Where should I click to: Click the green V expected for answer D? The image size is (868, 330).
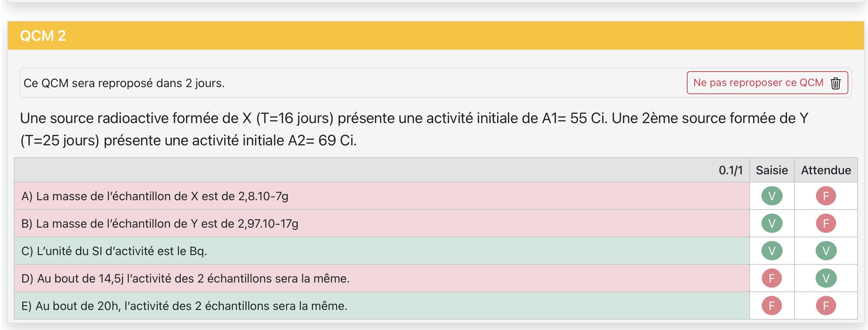pyautogui.click(x=826, y=278)
